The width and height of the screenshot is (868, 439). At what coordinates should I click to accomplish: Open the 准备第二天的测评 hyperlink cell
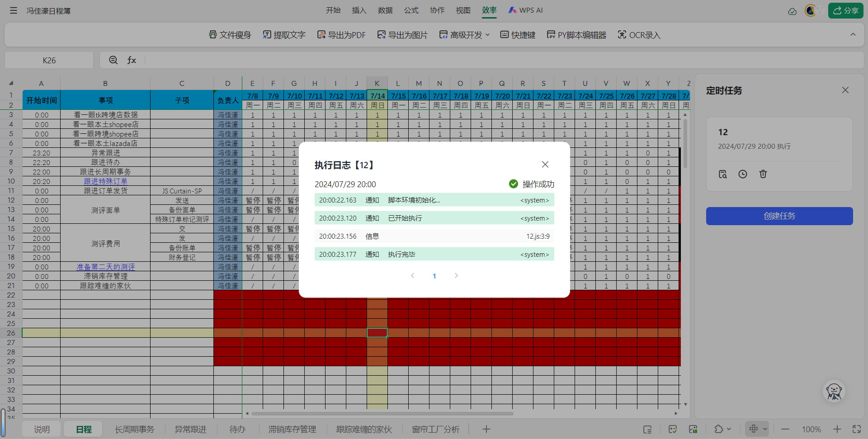click(105, 267)
